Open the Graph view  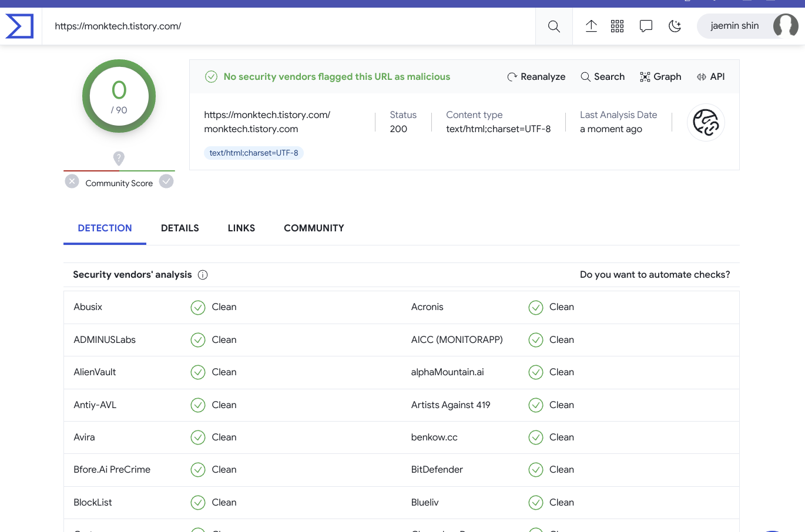pyautogui.click(x=660, y=77)
